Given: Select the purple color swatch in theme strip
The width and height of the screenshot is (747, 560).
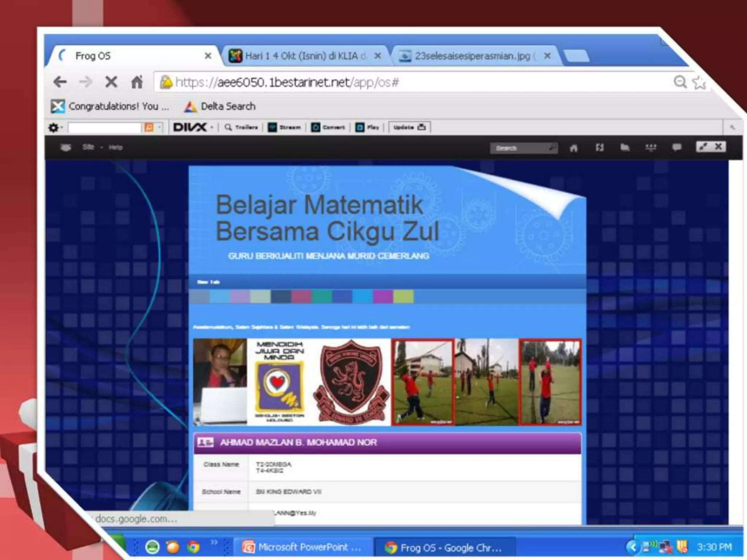Looking at the screenshot, I should pyautogui.click(x=383, y=297).
